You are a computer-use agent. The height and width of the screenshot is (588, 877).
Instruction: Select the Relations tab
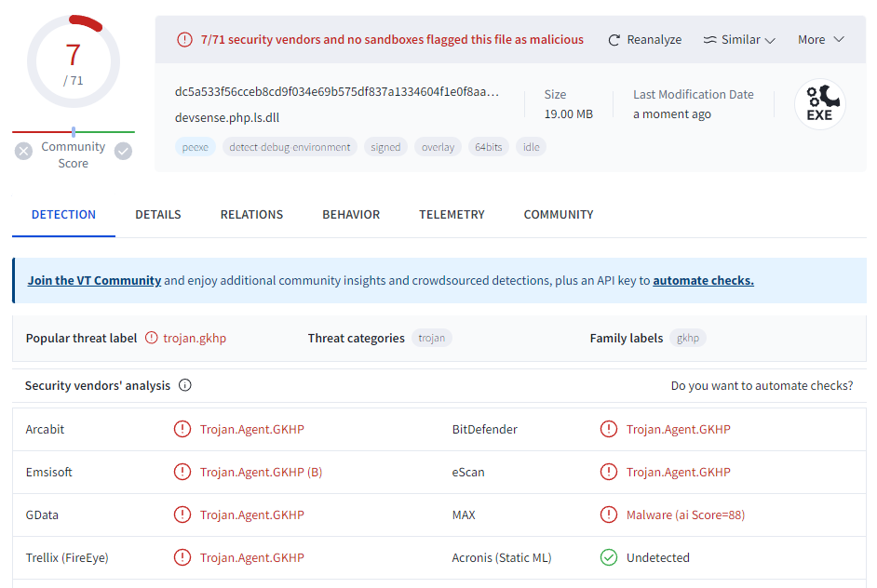point(251,215)
